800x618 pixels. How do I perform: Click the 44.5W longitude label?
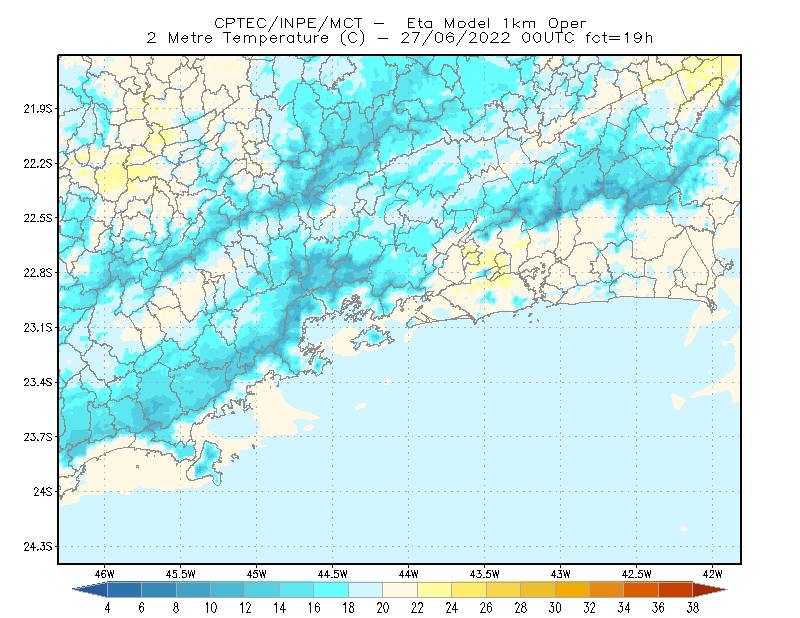coord(333,574)
